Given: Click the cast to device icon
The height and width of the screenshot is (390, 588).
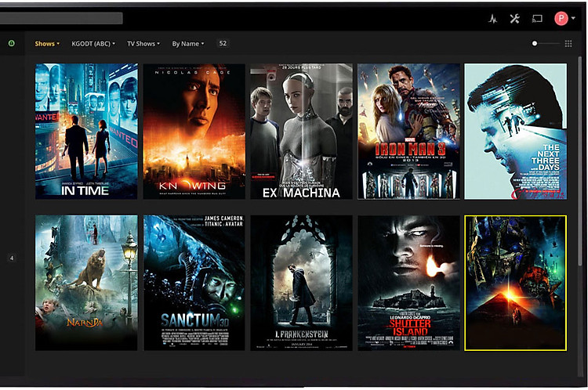Looking at the screenshot, I should (x=537, y=18).
